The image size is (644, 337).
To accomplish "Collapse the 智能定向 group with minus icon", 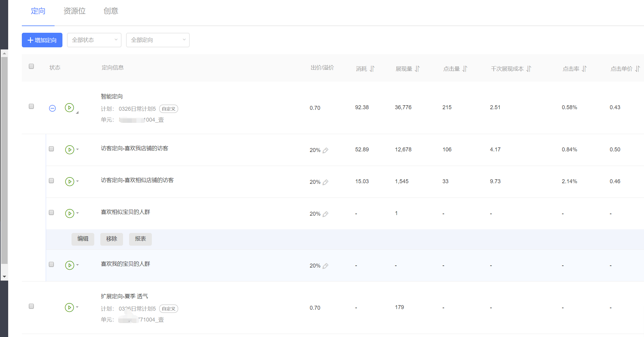I will pyautogui.click(x=52, y=108).
